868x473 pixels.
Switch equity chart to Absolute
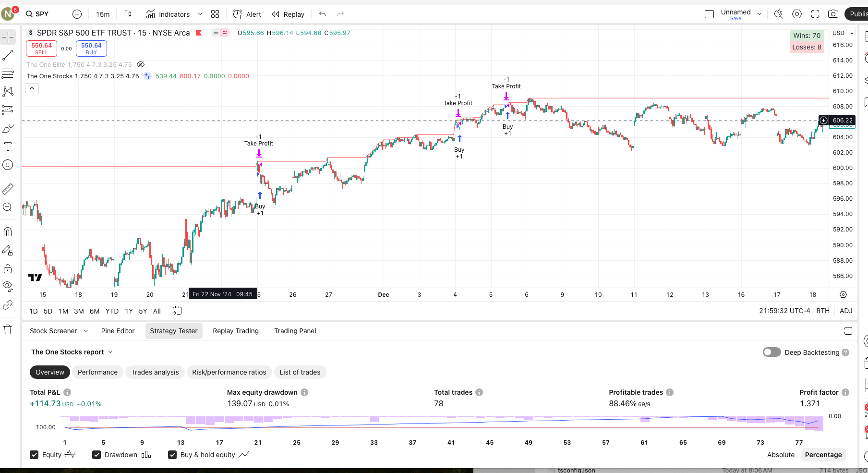[781, 455]
